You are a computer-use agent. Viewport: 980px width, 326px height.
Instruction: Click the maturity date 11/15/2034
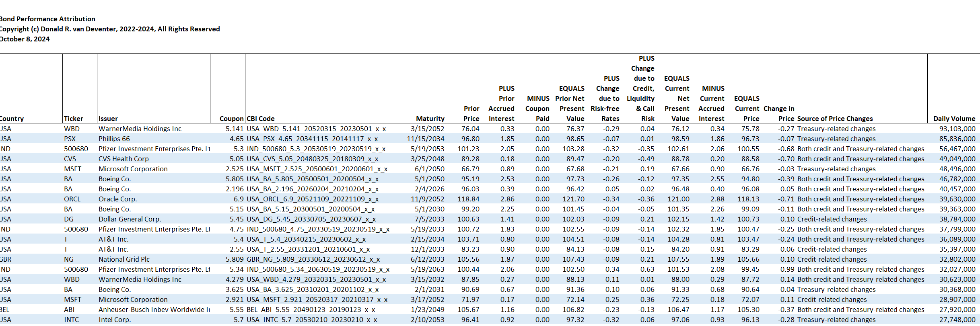point(426,139)
